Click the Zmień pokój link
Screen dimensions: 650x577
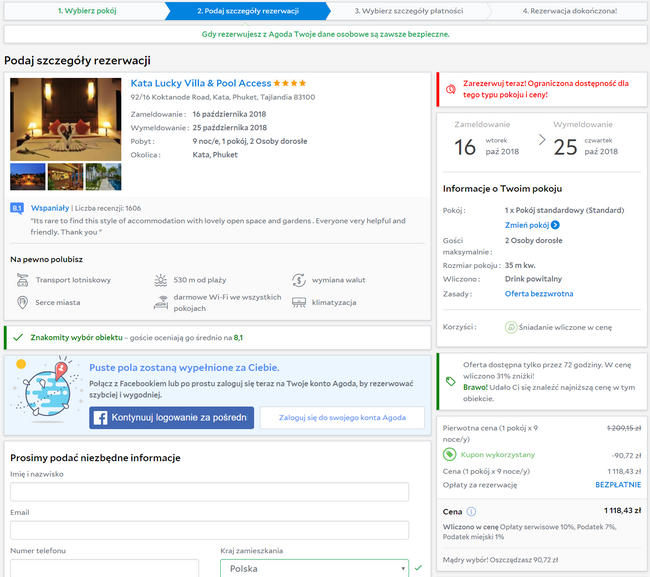(527, 225)
